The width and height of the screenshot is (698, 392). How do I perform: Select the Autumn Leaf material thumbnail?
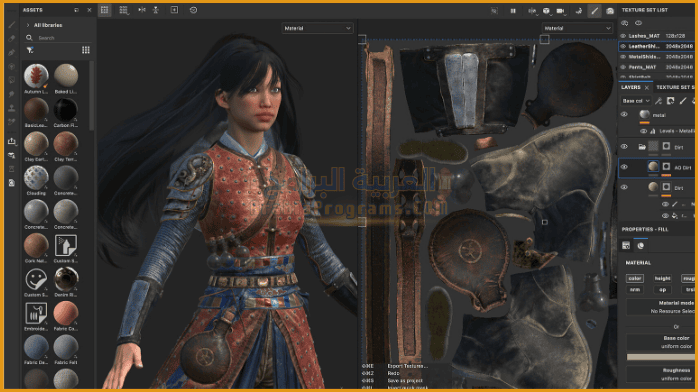[x=36, y=75]
